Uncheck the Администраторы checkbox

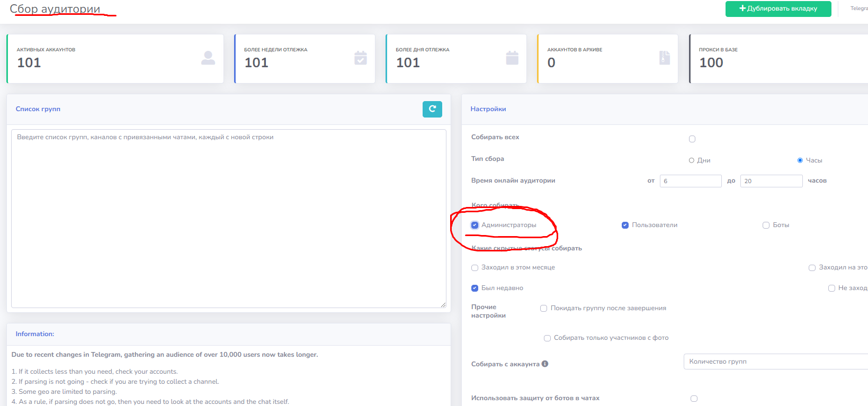click(x=475, y=225)
